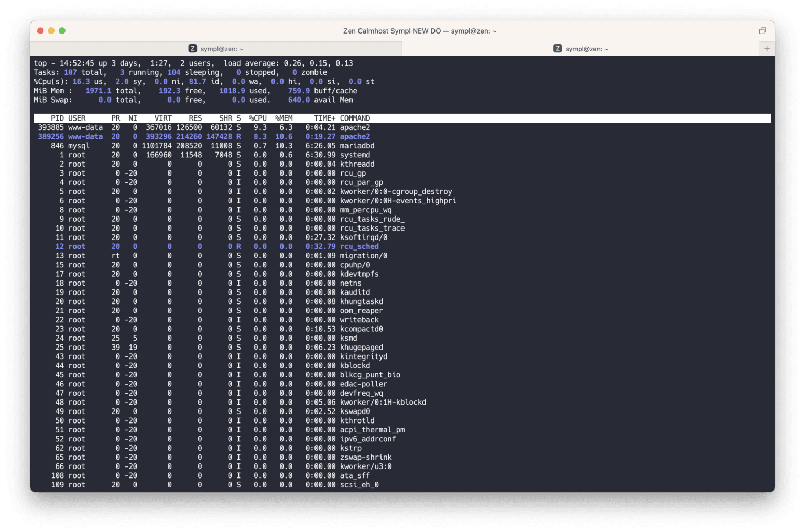Click the Z icon on the right-side tab
Image resolution: width=805 pixels, height=532 pixels.
(x=557, y=48)
